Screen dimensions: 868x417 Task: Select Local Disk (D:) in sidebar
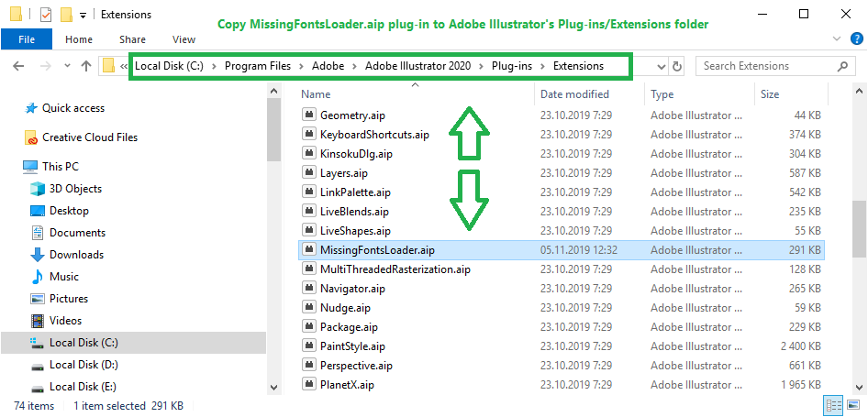83,365
